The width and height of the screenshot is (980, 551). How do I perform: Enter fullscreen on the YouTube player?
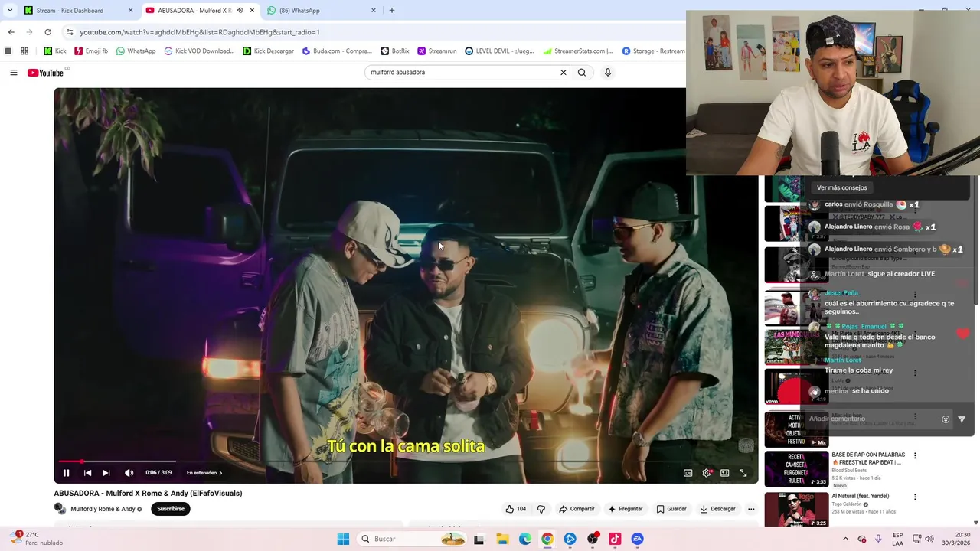click(743, 473)
